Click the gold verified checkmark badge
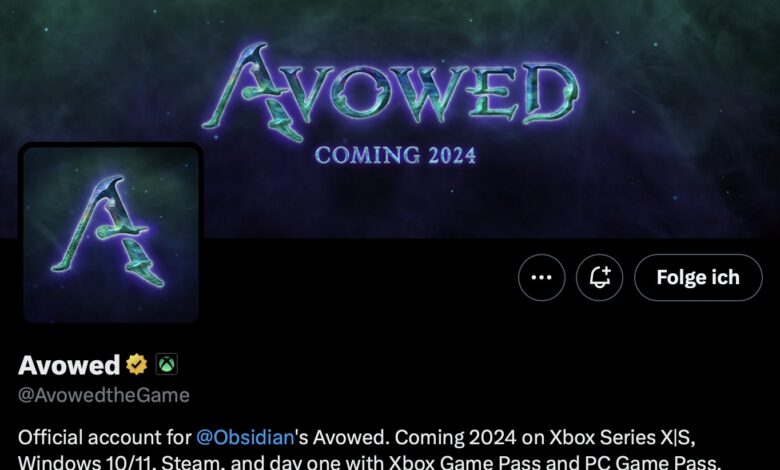The height and width of the screenshot is (470, 780). coord(136,365)
